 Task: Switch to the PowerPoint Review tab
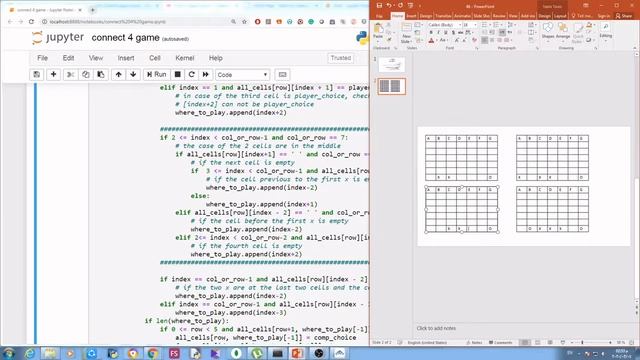coord(499,16)
